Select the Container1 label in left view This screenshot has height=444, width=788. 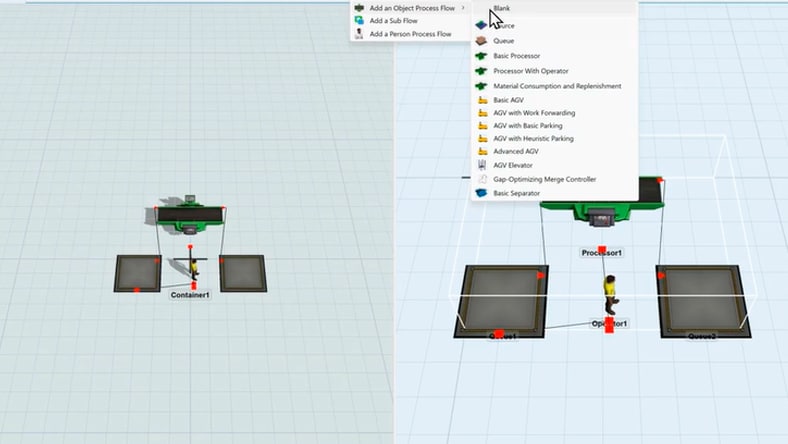(x=190, y=295)
